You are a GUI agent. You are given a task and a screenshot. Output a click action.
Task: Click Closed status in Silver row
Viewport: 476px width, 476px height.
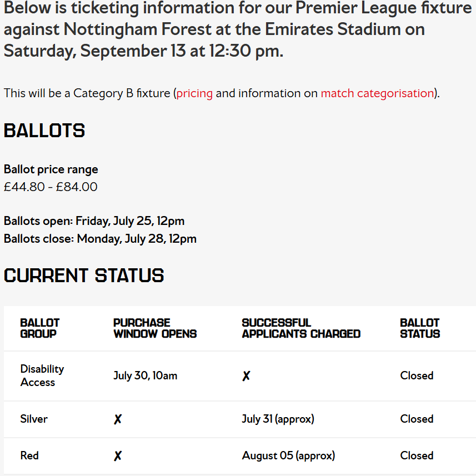click(x=417, y=419)
